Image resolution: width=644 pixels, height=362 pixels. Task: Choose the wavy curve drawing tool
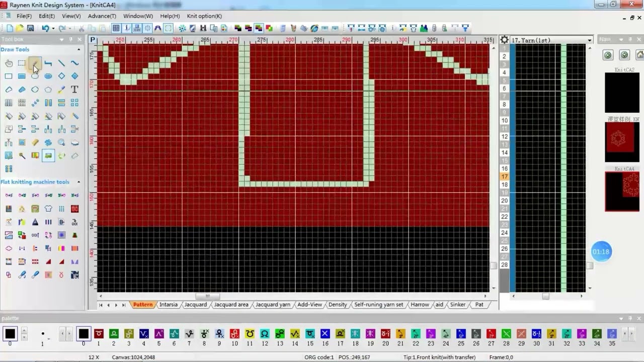coord(74,63)
